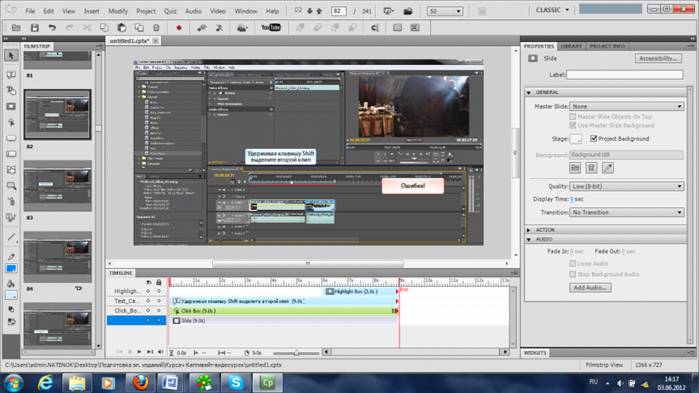Screen dimensions: 699x393
Task: Delete the background image with trash icon
Action: pos(591,168)
